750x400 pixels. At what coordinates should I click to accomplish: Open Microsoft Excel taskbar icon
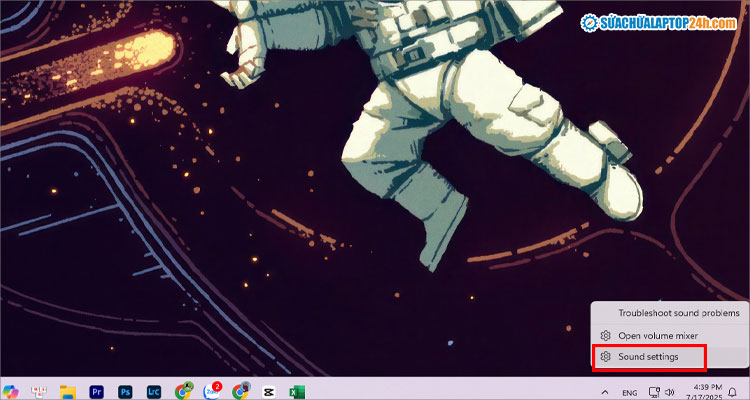point(297,391)
